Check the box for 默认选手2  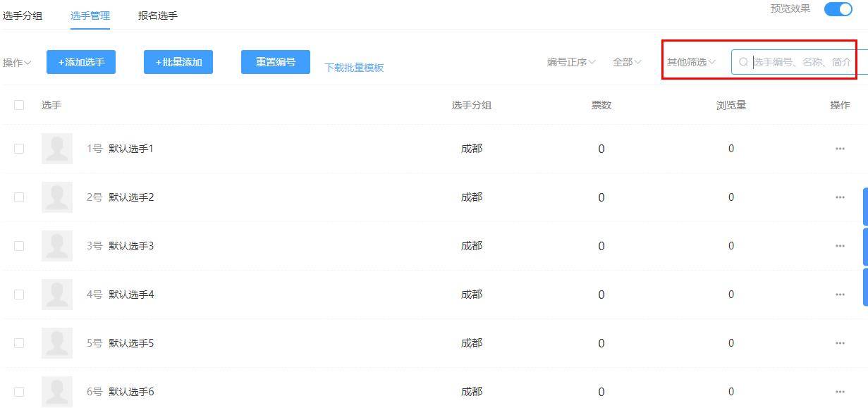[19, 197]
